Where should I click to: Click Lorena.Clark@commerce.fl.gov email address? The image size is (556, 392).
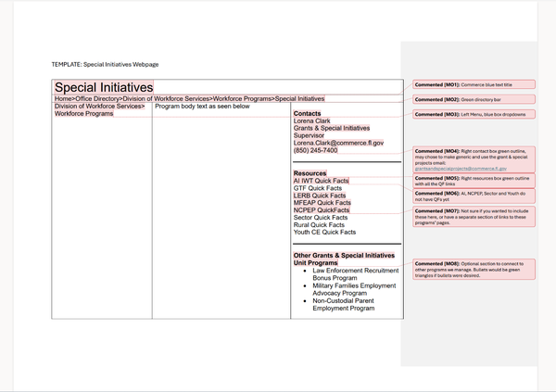click(x=338, y=143)
